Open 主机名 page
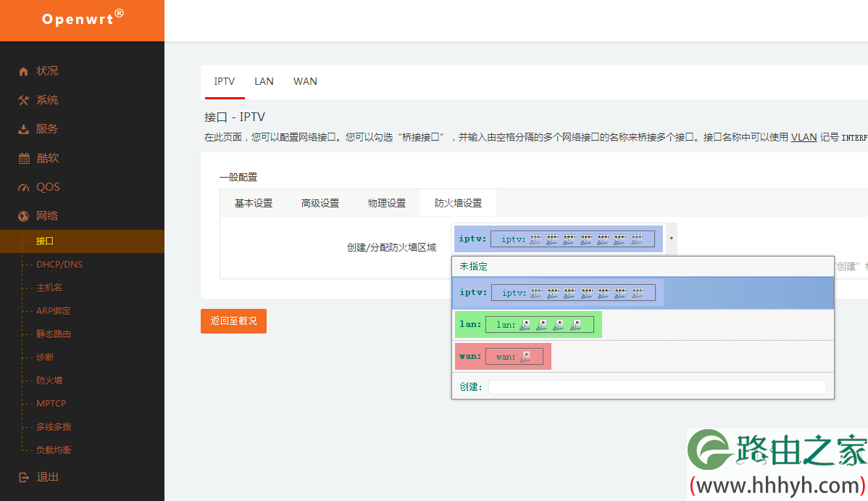 pyautogui.click(x=49, y=288)
